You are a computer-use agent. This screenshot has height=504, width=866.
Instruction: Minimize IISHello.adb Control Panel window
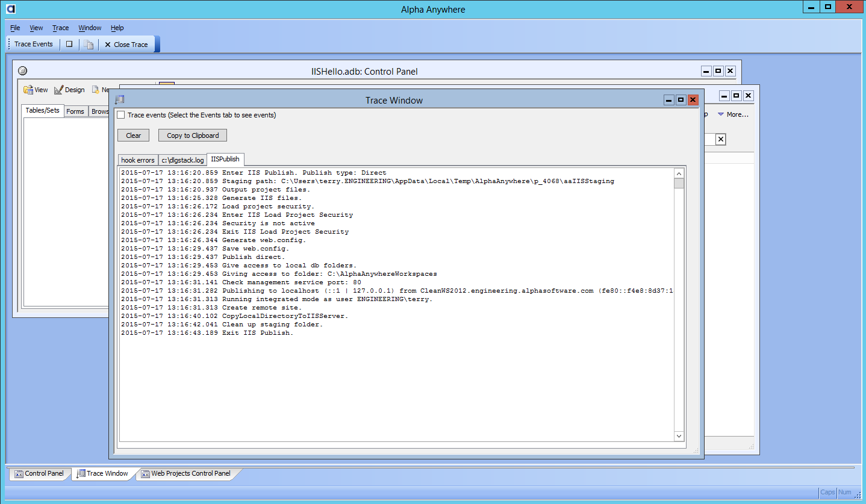pyautogui.click(x=706, y=71)
